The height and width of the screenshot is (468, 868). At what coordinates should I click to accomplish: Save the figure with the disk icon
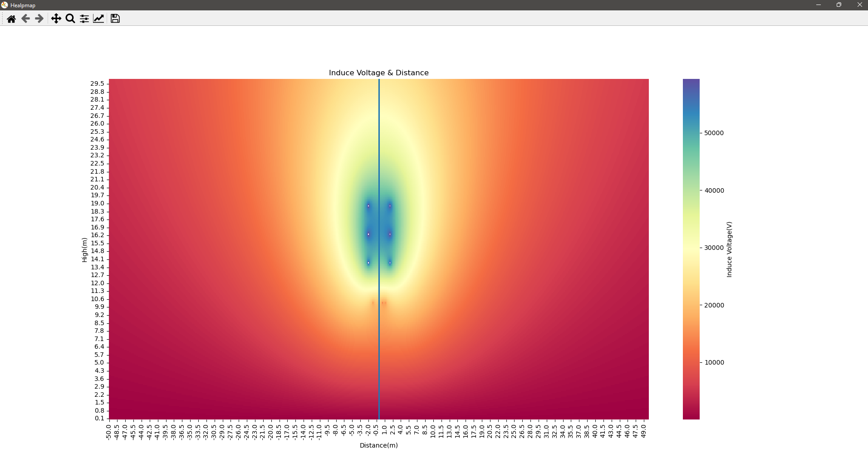(115, 19)
